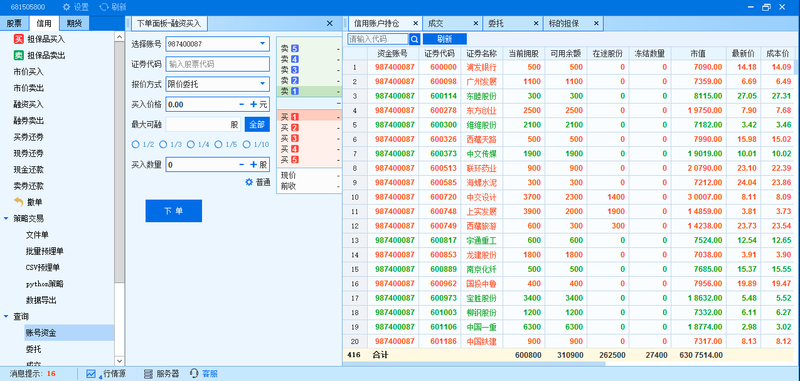
Task: Select the 1/2 quantity radio option
Action: (136, 144)
